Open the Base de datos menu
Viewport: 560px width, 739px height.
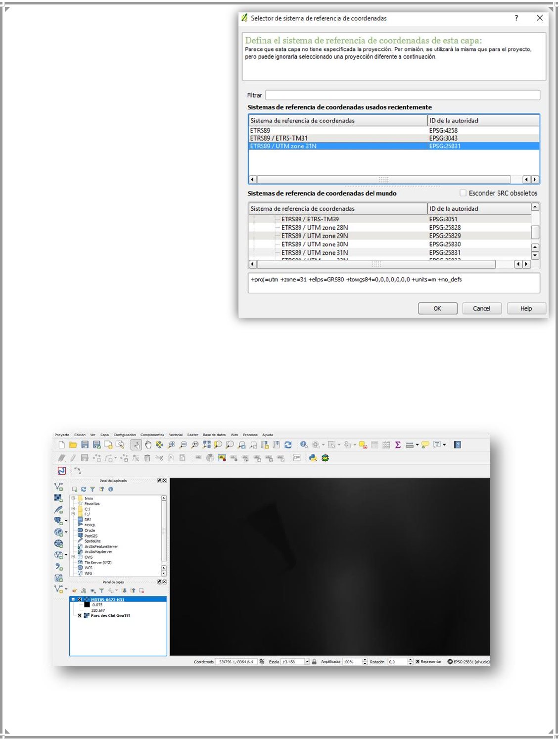(x=214, y=435)
